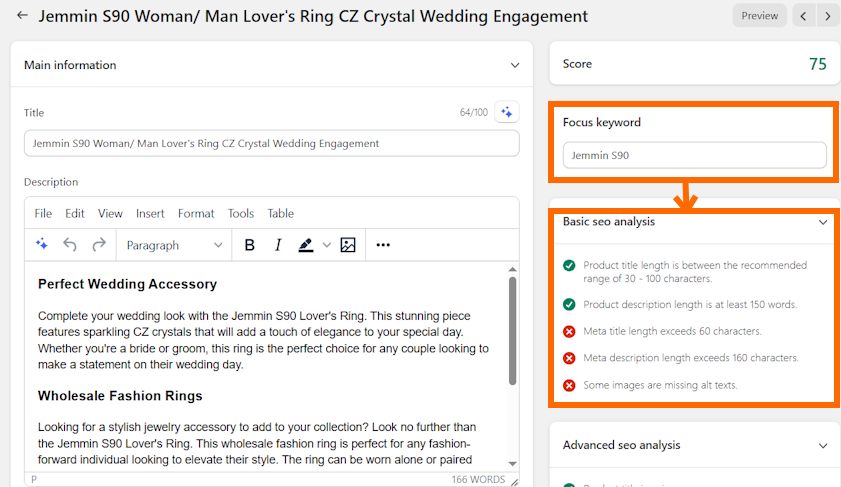Go back using the left arrow icon

click(22, 16)
